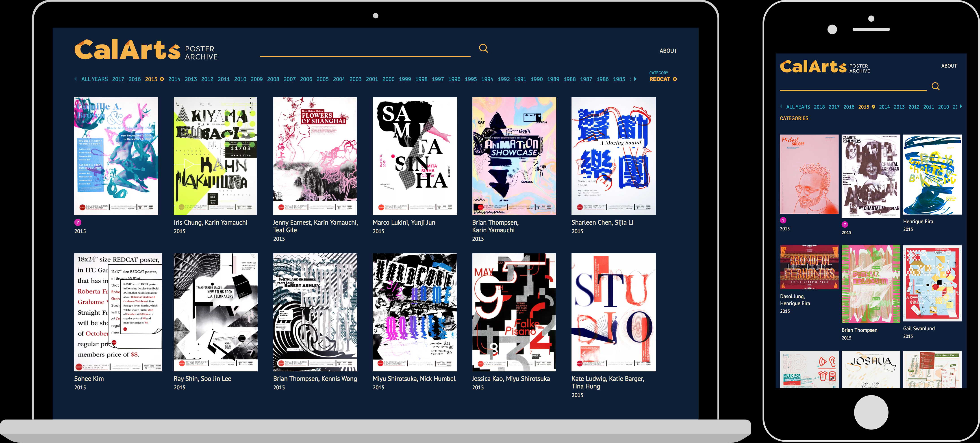The image size is (980, 443).
Task: Open the 18x24 size REDCAT text poster
Action: point(118,312)
